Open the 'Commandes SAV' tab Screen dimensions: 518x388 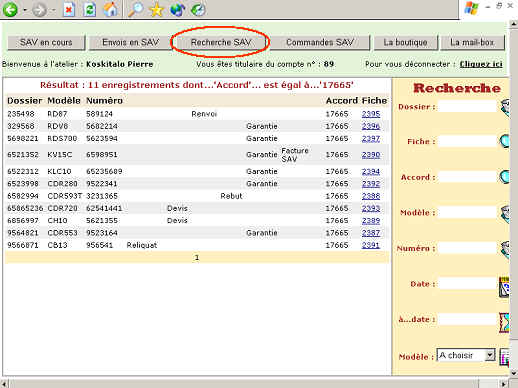[x=320, y=42]
